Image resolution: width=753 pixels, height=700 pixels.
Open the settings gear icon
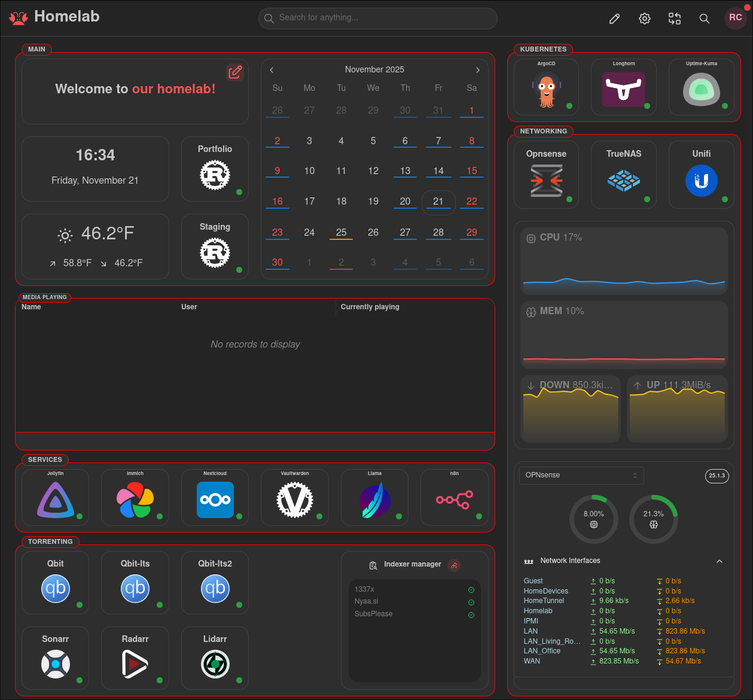pyautogui.click(x=644, y=19)
